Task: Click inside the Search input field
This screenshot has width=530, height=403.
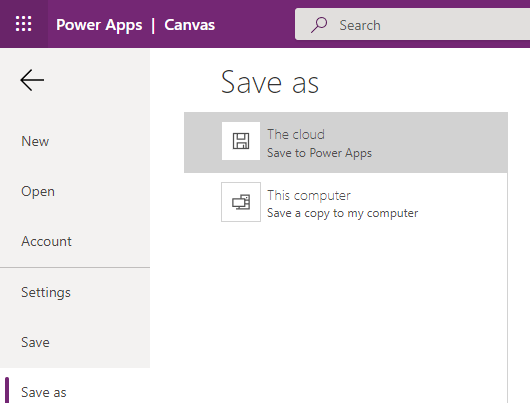Action: (x=412, y=25)
